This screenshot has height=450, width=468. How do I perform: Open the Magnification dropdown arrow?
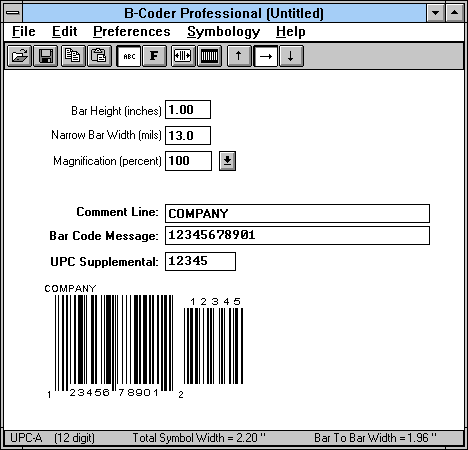coord(227,161)
